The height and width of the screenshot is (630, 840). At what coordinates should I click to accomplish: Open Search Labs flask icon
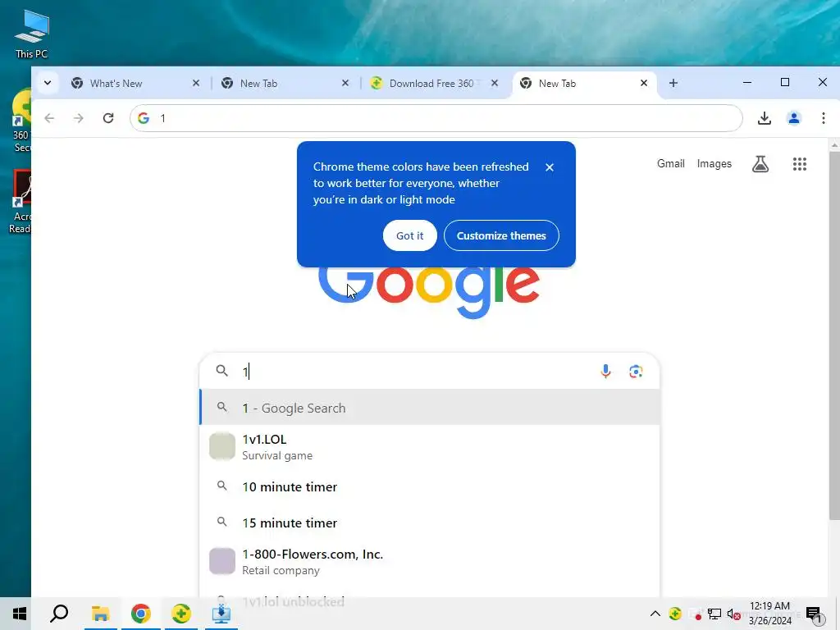760,164
